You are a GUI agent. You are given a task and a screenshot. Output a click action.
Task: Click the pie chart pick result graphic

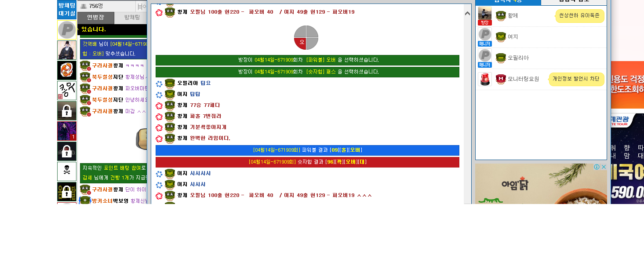(x=306, y=37)
